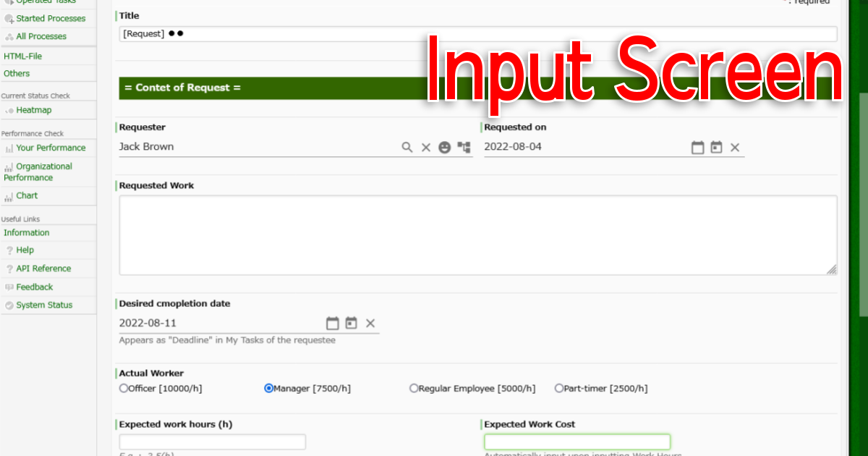Open Heatmap in the sidebar
Screen dimensions: 868x456
[x=33, y=110]
